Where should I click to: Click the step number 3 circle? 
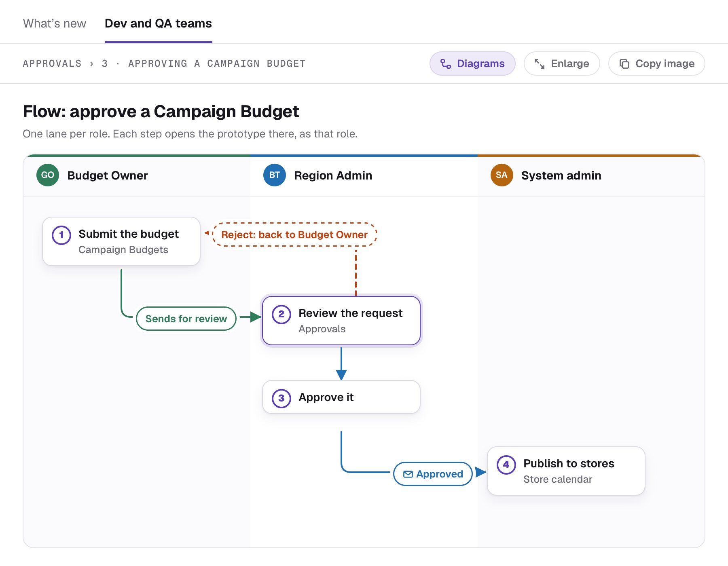coord(281,398)
